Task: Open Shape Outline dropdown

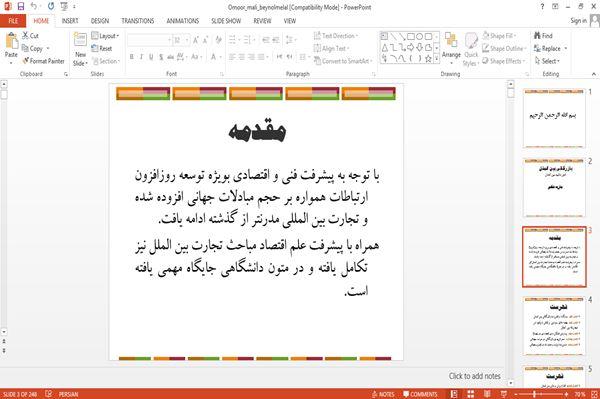Action: point(504,48)
